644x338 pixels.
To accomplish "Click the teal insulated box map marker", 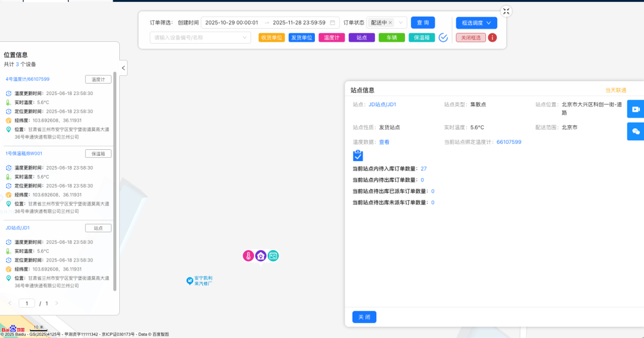I will click(273, 256).
